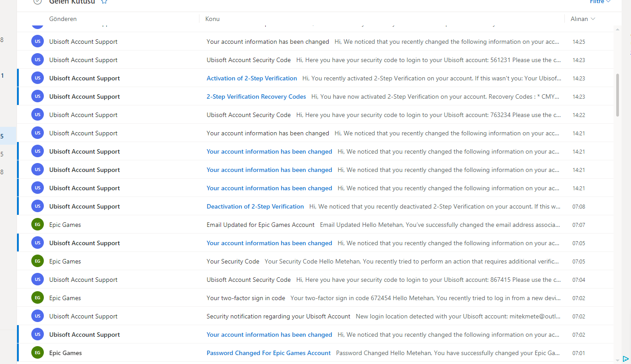The image size is (631, 364).
Task: Select EG avatar of two-factor sign in code email
Action: pos(38,297)
